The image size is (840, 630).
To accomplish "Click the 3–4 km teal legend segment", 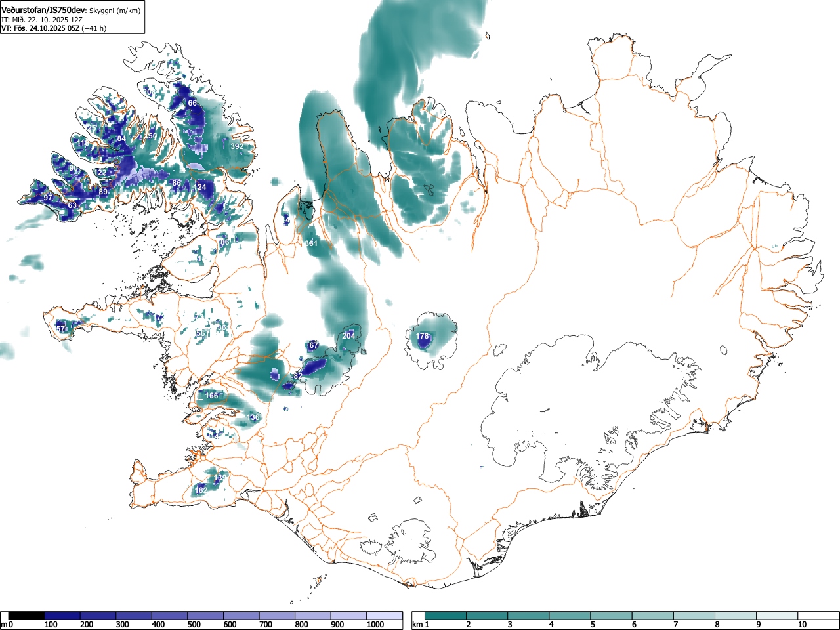I will point(528,616).
